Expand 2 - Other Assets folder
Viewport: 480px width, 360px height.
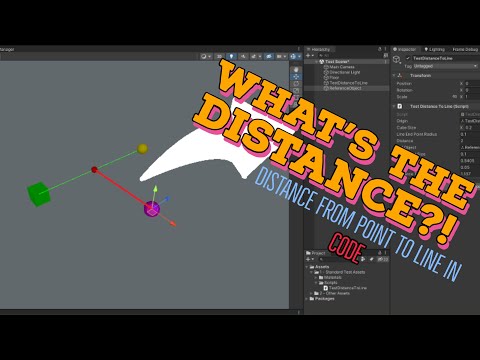coord(311,293)
